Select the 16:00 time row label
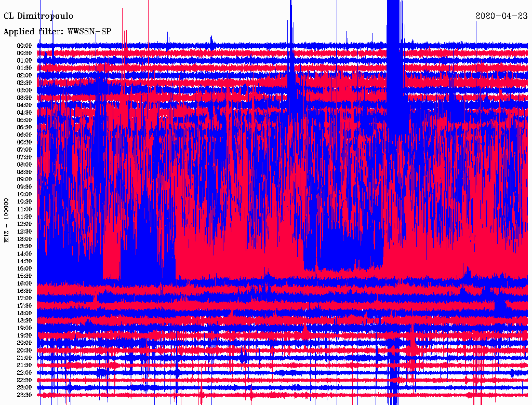This screenshot has height=405, width=532. pyautogui.click(x=24, y=283)
